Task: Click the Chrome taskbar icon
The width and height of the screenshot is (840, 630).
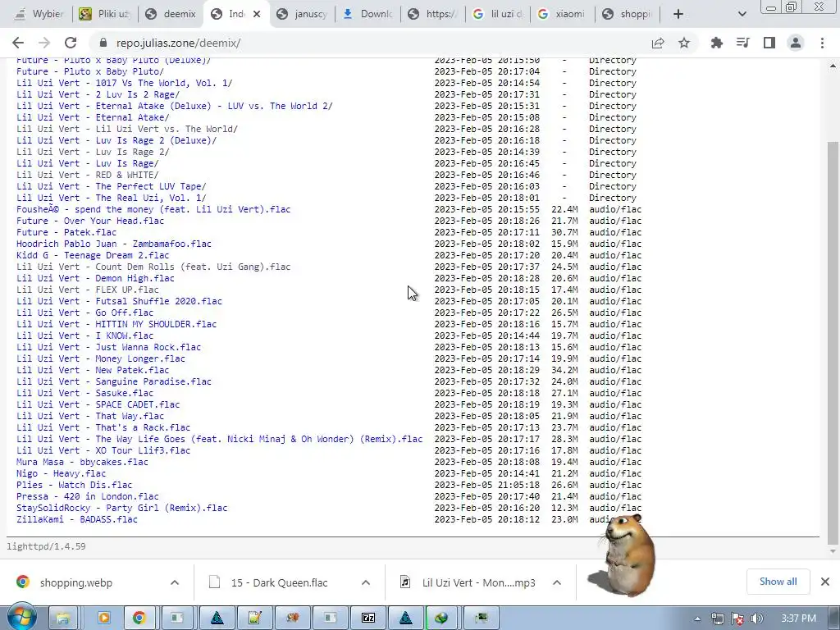Action: [x=139, y=618]
